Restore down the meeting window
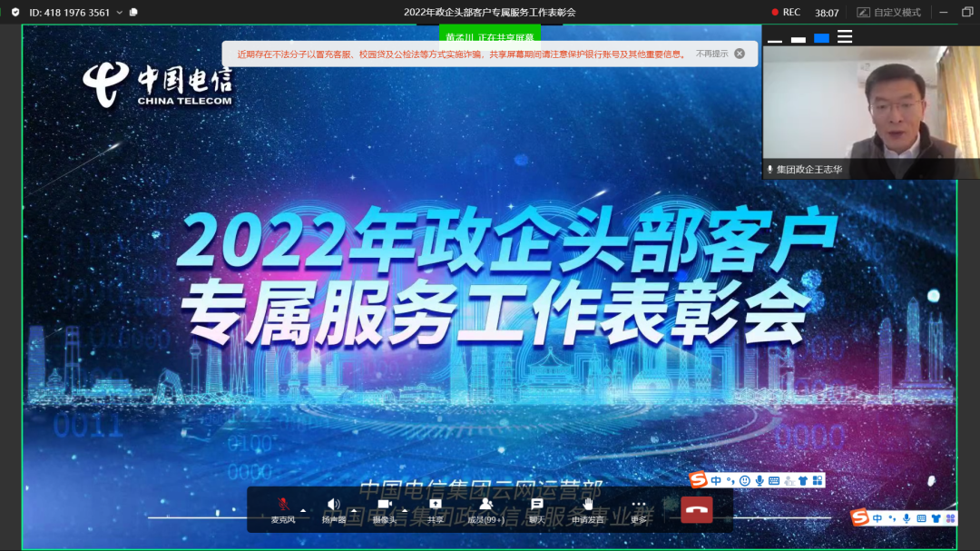This screenshot has width=980, height=551. [x=967, y=12]
